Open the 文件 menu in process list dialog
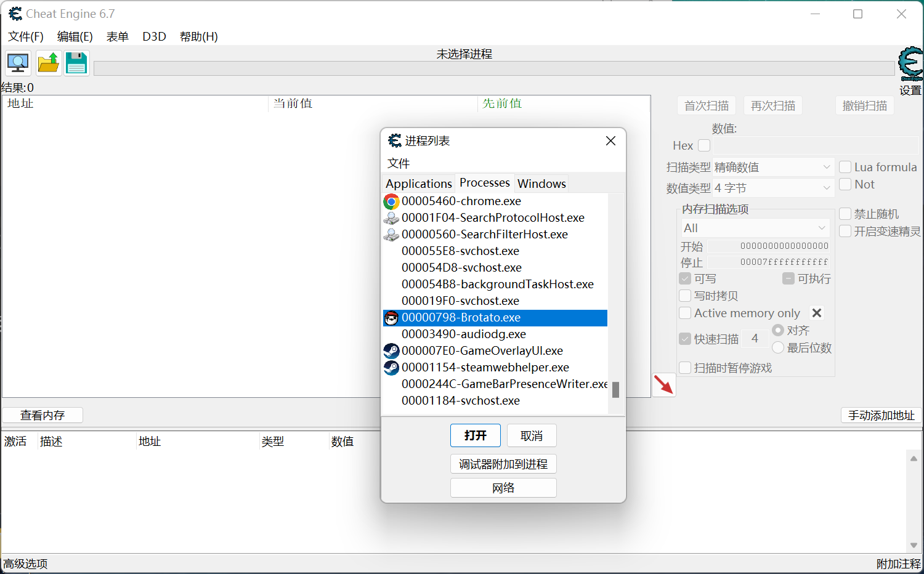The width and height of the screenshot is (924, 574). pos(399,163)
